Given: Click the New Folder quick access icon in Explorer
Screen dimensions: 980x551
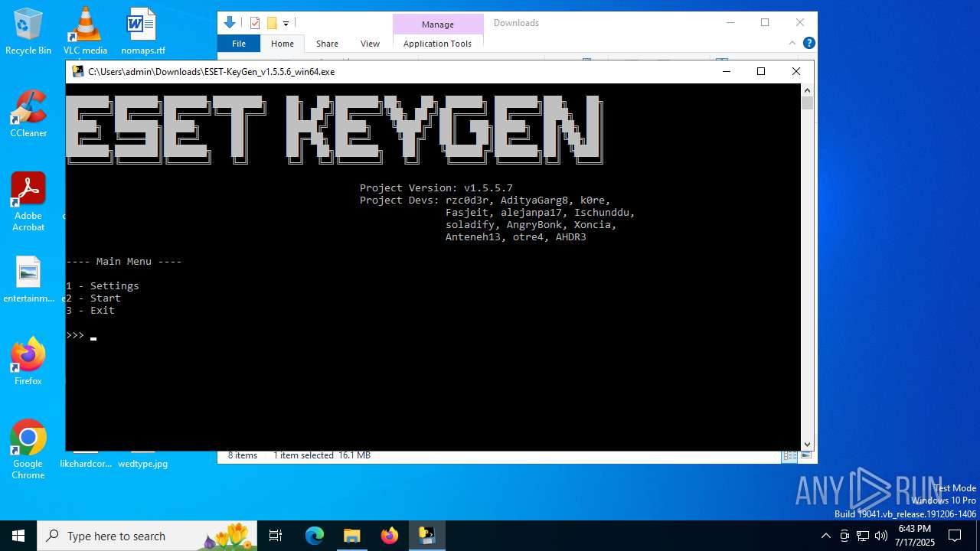Looking at the screenshot, I should [272, 23].
